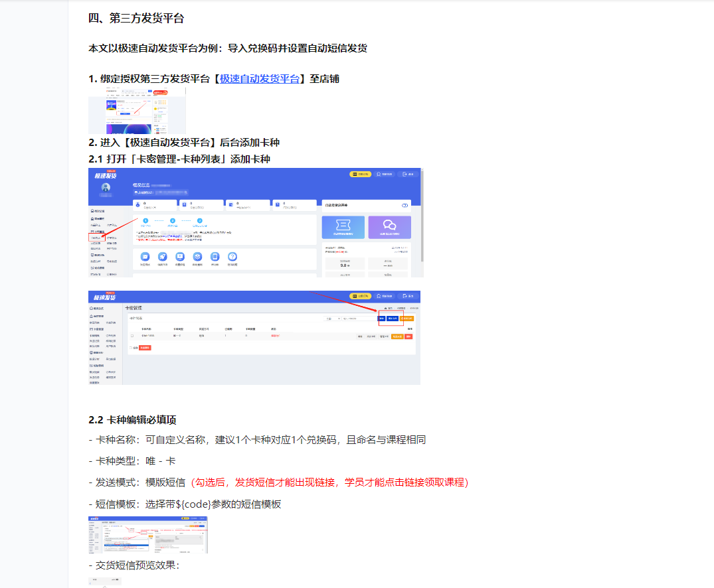Image resolution: width=714 pixels, height=588 pixels.
Task: Open the filter dropdown in the 卡密管理 card list
Action: click(x=332, y=319)
